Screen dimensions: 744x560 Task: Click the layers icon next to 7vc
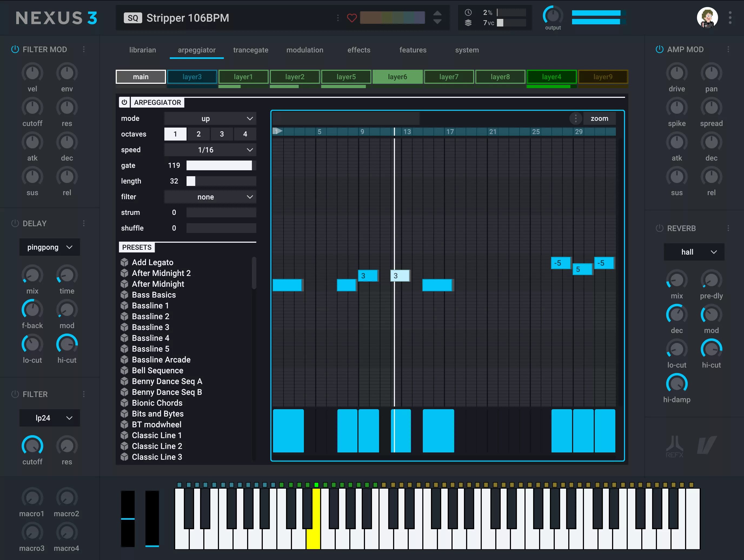tap(468, 23)
